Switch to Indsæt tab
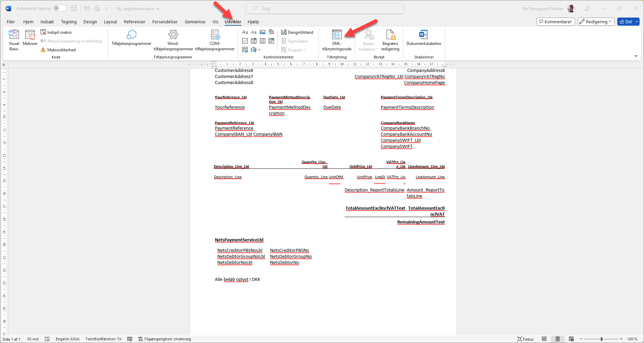Viewport: 644px width, 343px height. [47, 22]
